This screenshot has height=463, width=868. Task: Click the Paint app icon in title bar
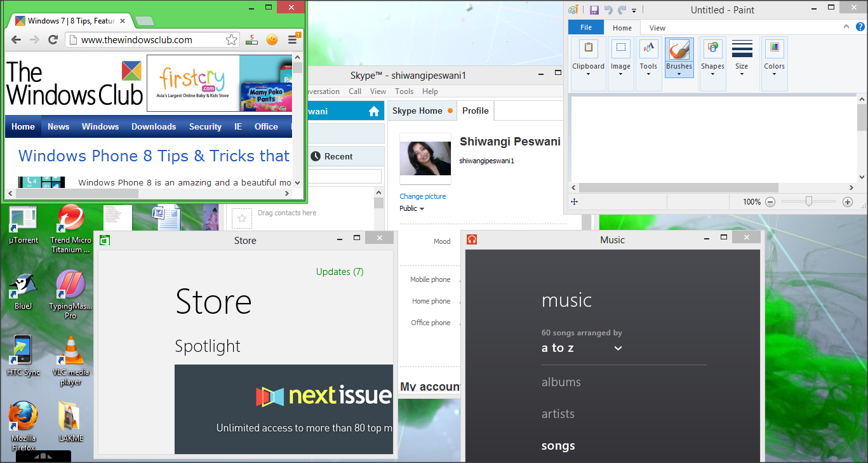(x=573, y=10)
